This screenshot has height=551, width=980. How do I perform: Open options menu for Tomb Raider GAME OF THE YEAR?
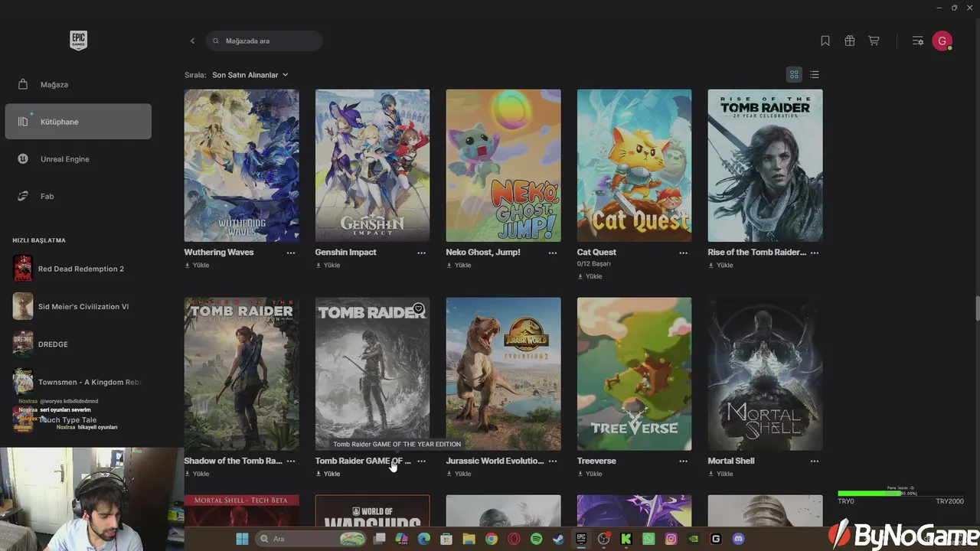[x=422, y=461]
